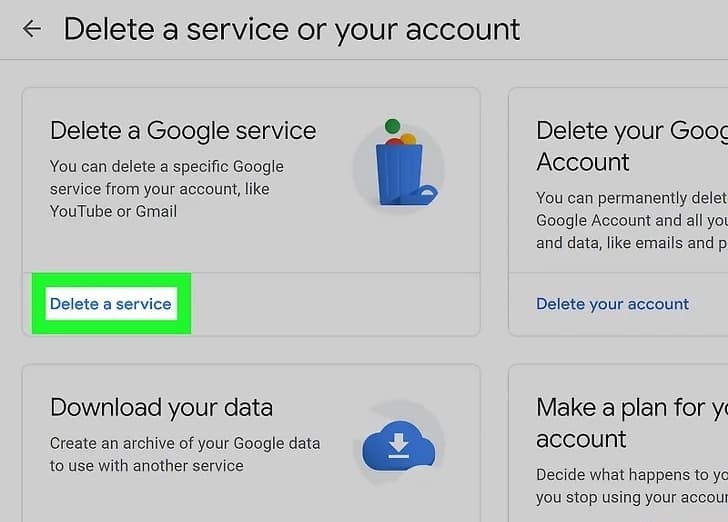Click the permanently delete account description
The height and width of the screenshot is (522, 728).
[x=632, y=220]
